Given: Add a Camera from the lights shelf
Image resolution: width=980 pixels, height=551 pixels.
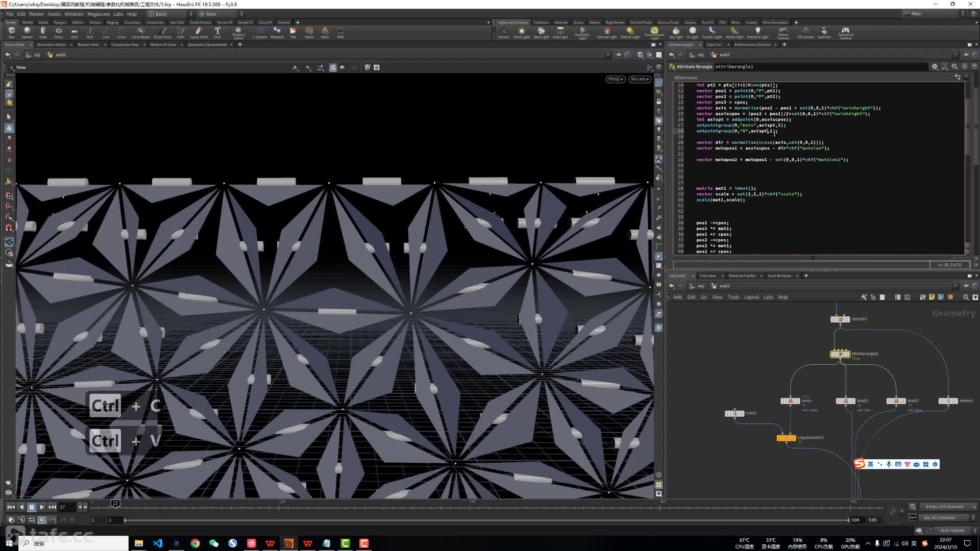Looking at the screenshot, I should click(503, 33).
